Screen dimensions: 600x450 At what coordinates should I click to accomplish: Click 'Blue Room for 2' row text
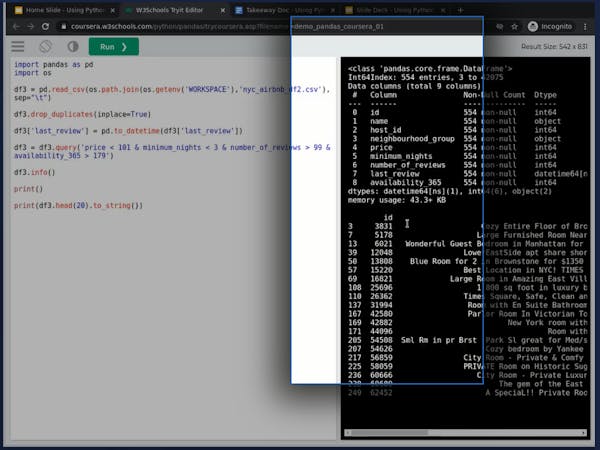point(443,261)
